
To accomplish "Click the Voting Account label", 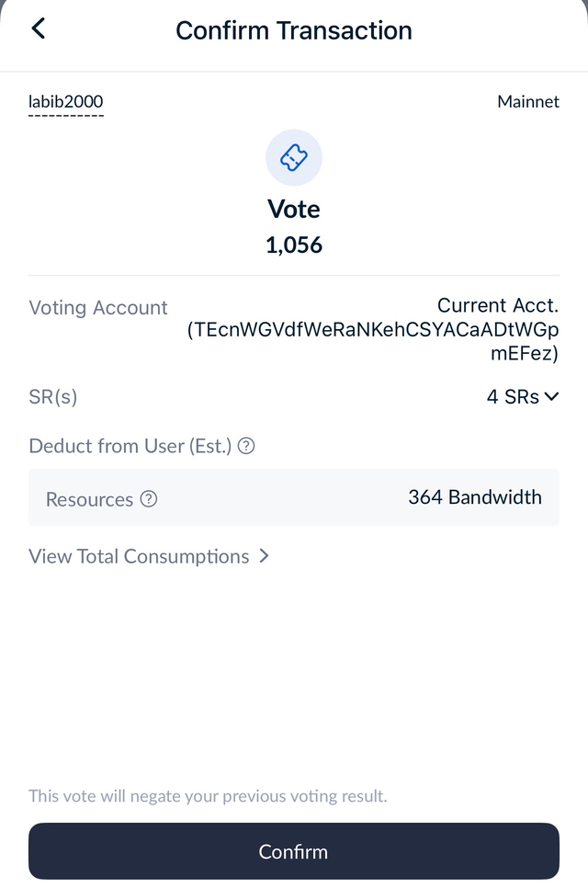I will pyautogui.click(x=98, y=308).
